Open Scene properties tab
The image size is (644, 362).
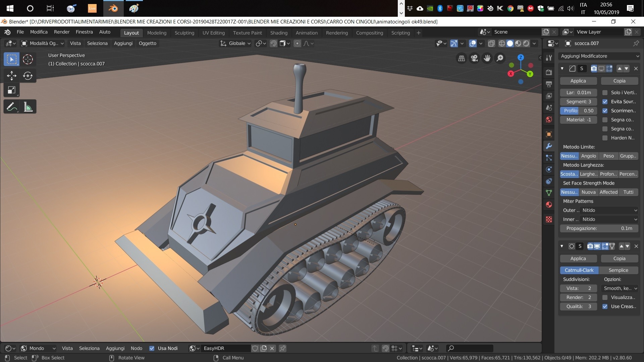(549, 108)
